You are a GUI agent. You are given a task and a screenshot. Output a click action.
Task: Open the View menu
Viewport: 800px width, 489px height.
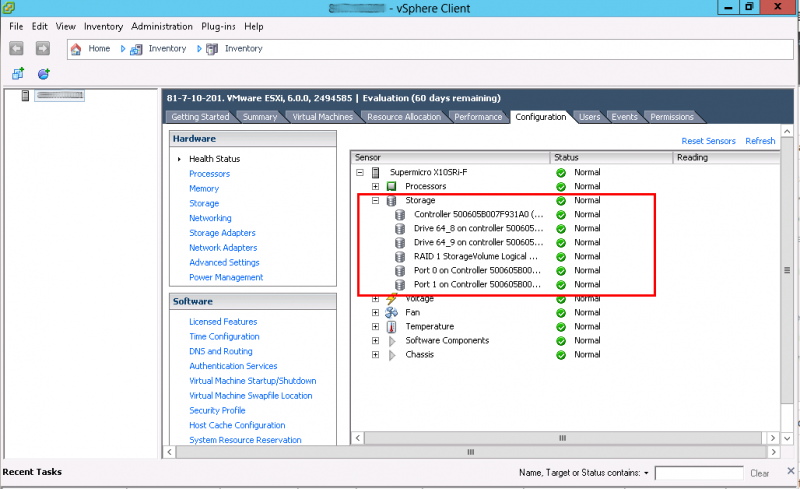pos(65,27)
